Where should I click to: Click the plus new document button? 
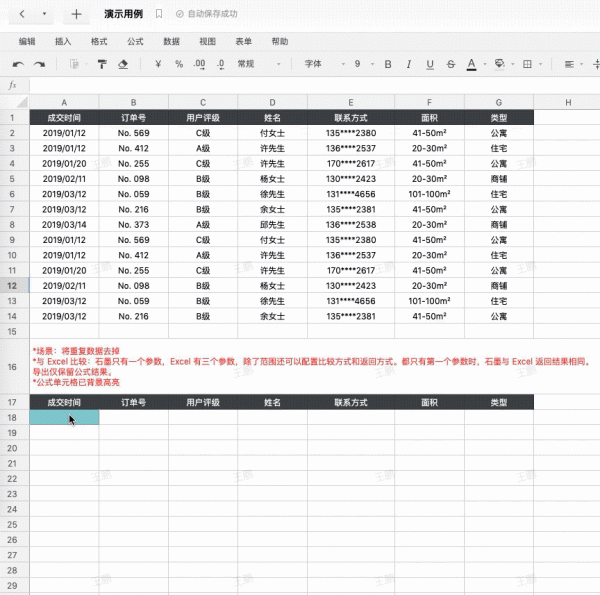pos(76,14)
